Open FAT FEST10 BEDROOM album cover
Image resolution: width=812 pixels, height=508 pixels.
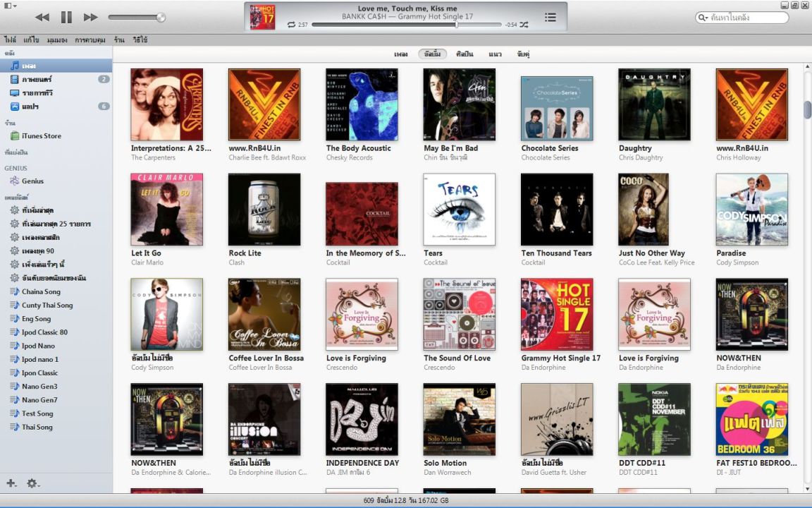(752, 419)
